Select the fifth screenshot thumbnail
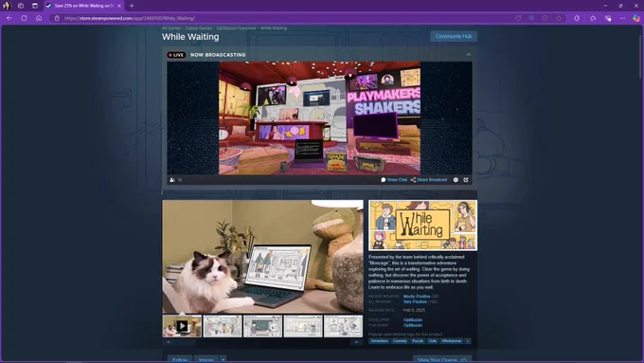 point(343,326)
